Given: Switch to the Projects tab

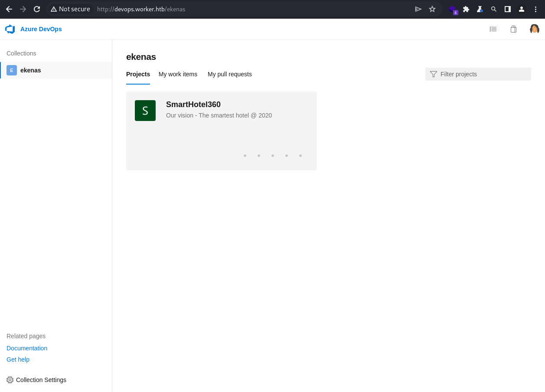Looking at the screenshot, I should tap(138, 74).
